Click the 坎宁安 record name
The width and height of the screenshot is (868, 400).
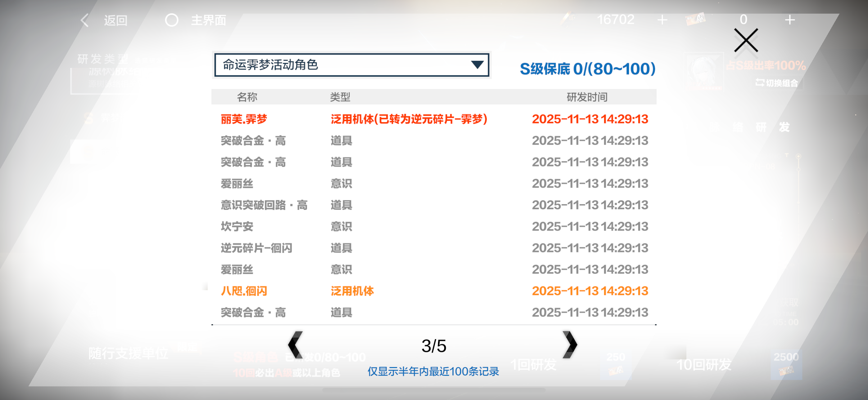237,226
